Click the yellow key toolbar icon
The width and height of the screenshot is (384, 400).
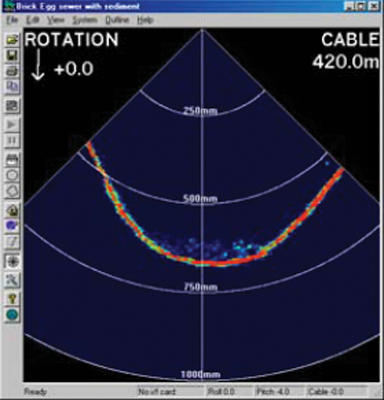(x=13, y=298)
